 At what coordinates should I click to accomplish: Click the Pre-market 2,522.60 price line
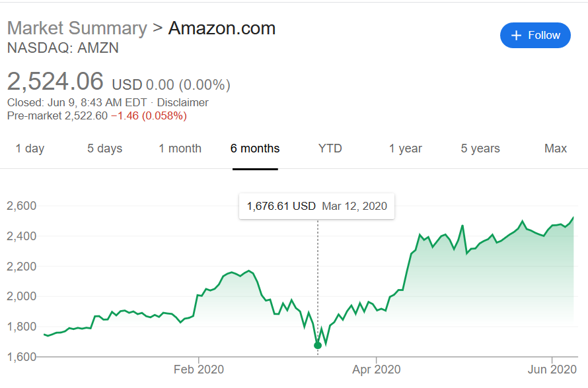[97, 115]
